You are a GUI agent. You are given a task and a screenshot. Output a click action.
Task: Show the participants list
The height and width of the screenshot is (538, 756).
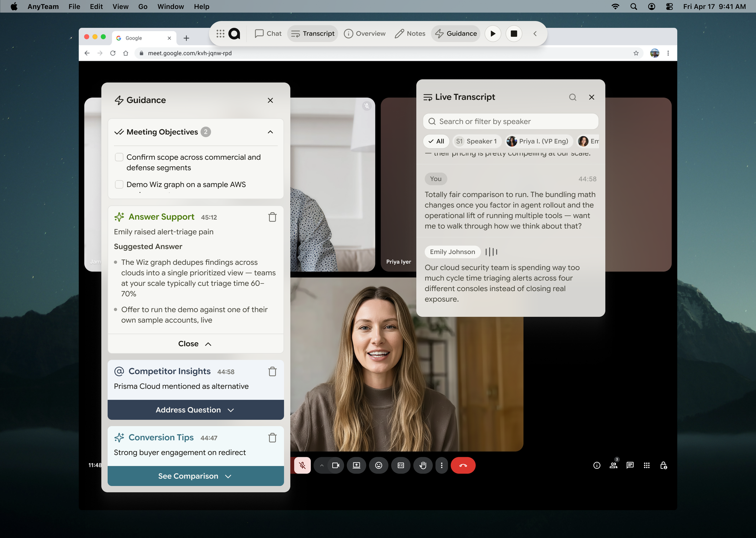(x=613, y=465)
